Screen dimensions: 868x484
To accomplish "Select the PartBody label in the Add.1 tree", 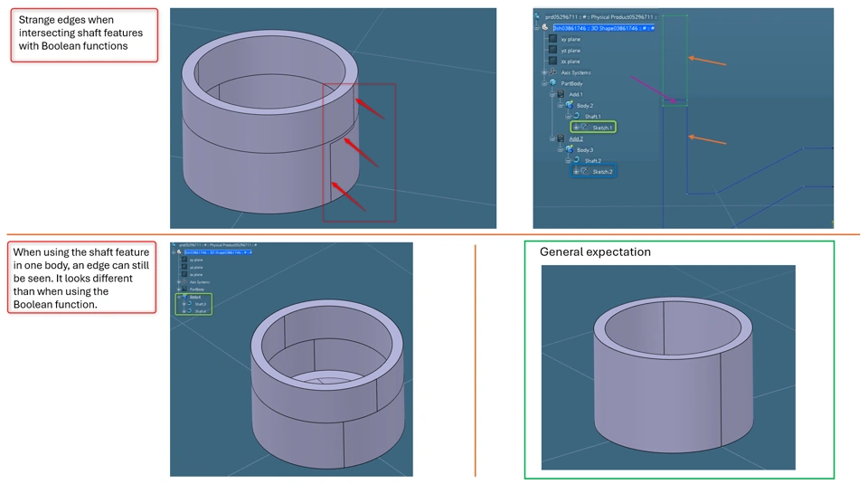I will [571, 83].
